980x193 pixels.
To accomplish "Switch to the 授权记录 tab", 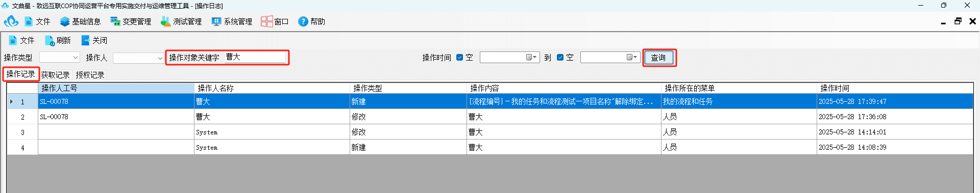I will tap(90, 75).
